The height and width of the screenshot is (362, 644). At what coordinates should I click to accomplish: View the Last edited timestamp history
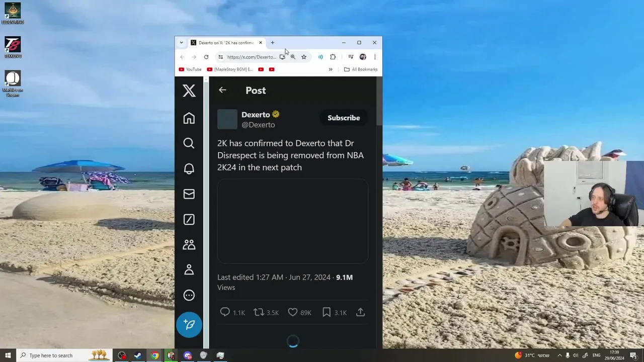point(274,277)
